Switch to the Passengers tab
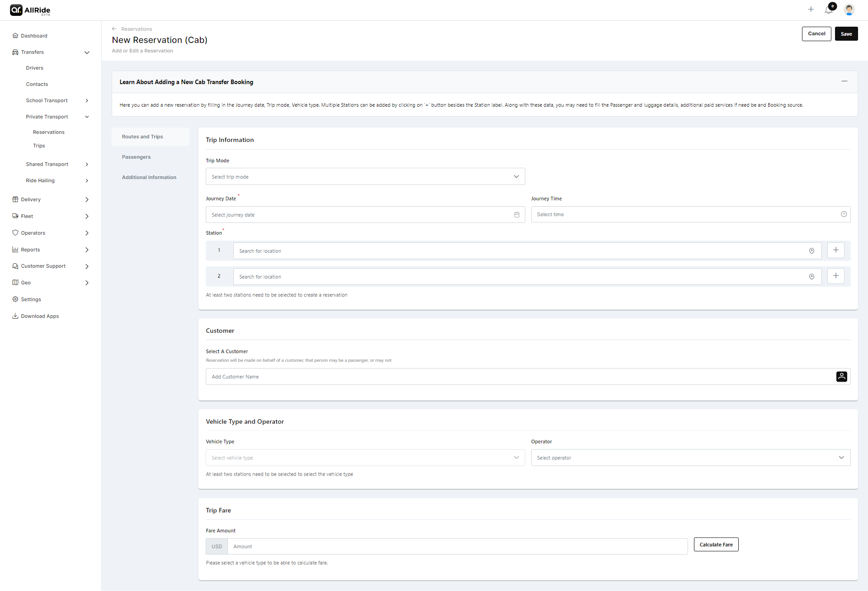The width and height of the screenshot is (868, 591). [136, 157]
